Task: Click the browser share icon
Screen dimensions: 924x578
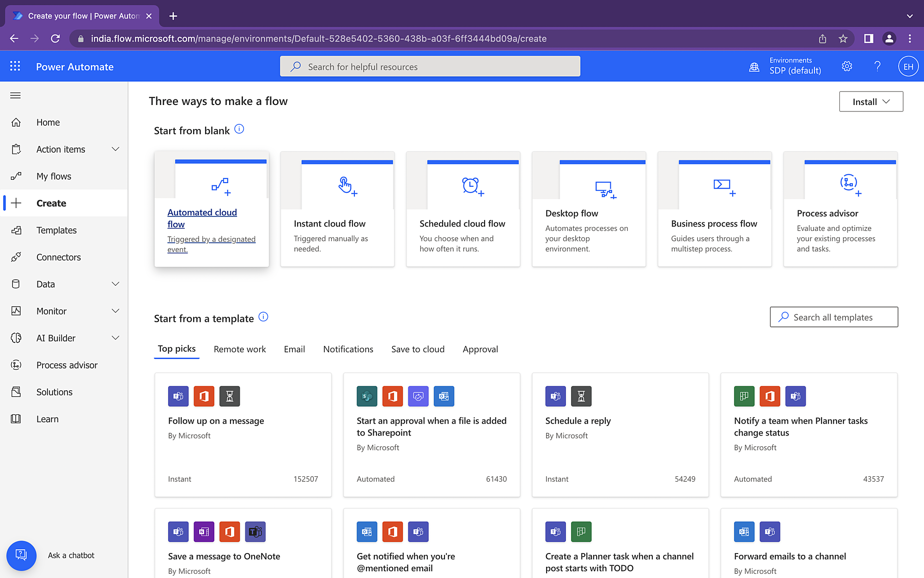Action: click(x=822, y=39)
